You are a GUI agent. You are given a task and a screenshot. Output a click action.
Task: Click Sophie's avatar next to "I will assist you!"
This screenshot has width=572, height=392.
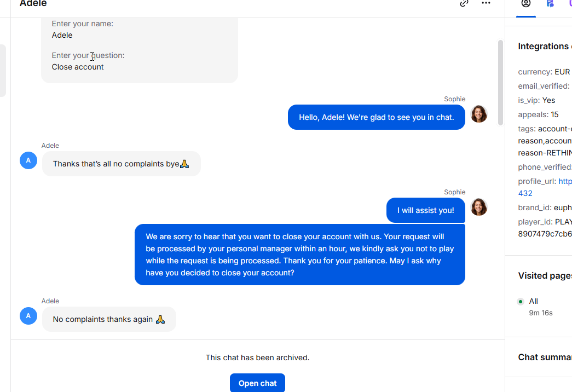(478, 207)
